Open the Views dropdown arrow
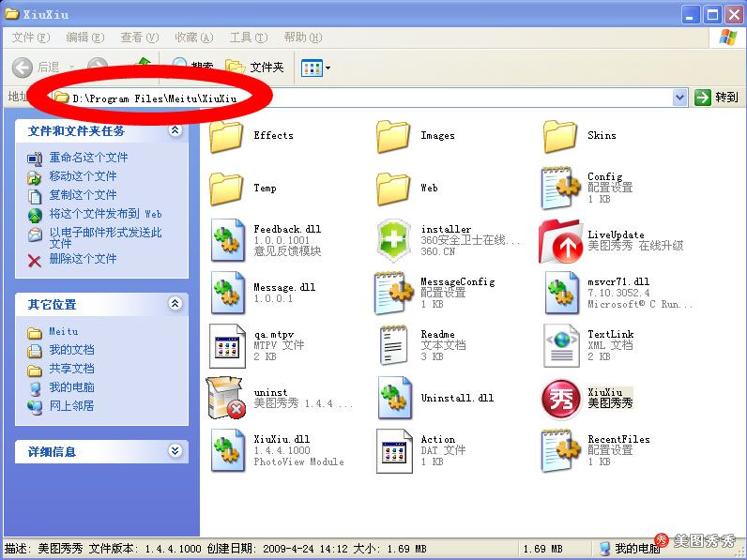The height and width of the screenshot is (560, 747). click(328, 68)
